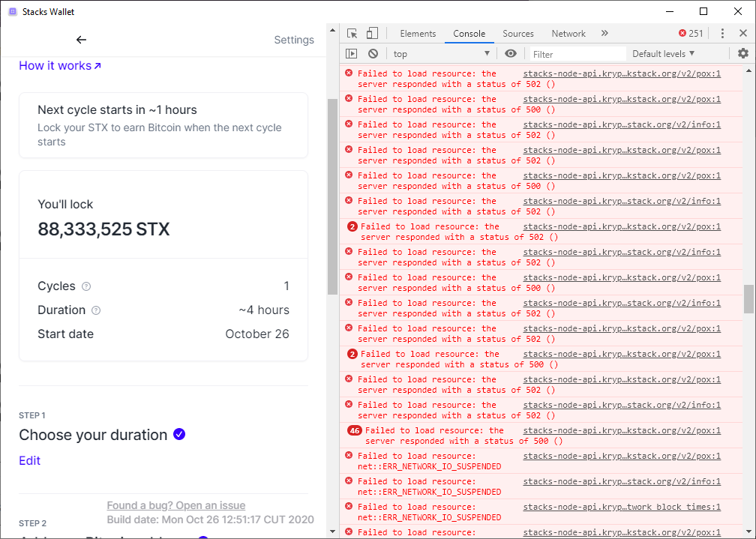Click the Stacks Wallet app icon in the title bar
The height and width of the screenshot is (539, 756).
13,11
